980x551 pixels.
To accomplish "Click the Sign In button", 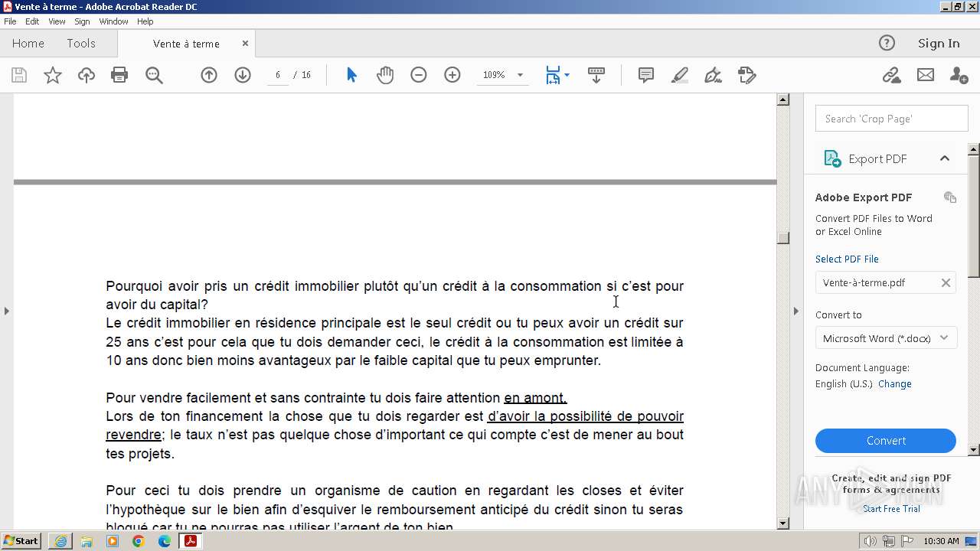I will [939, 44].
